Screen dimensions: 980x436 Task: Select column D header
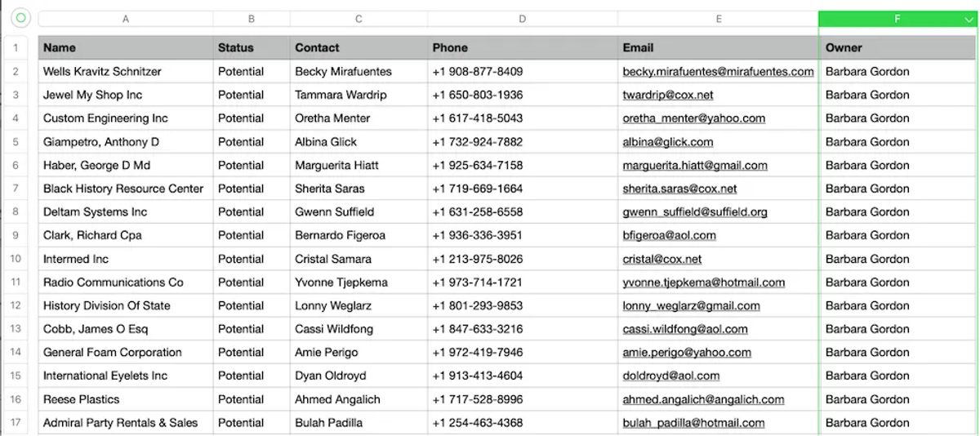[523, 19]
